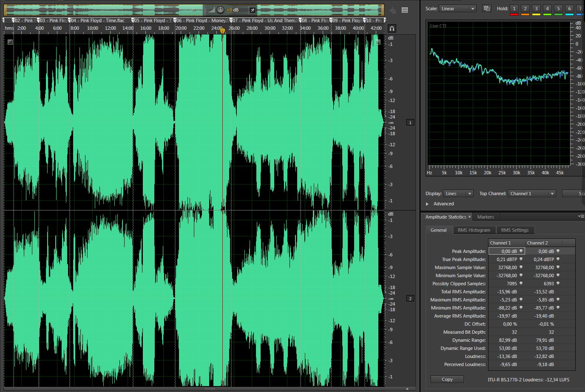Click the Channel 2 possibly clipped samples marker

tap(558, 284)
